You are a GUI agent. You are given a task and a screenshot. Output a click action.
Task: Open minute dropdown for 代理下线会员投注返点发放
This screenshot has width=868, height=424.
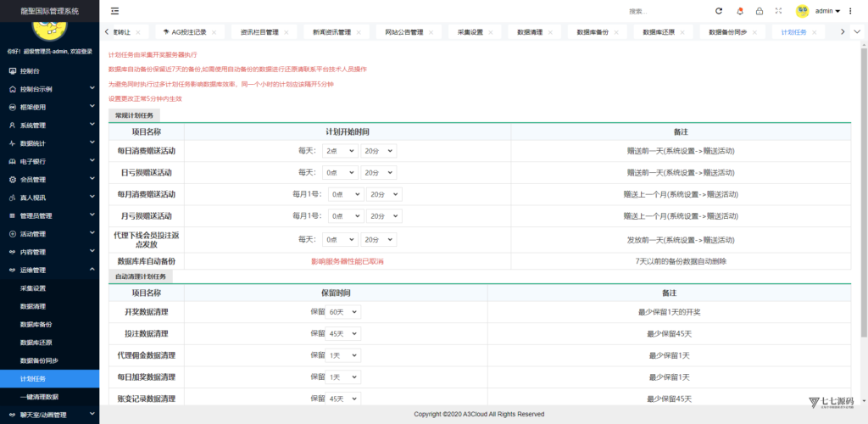379,240
